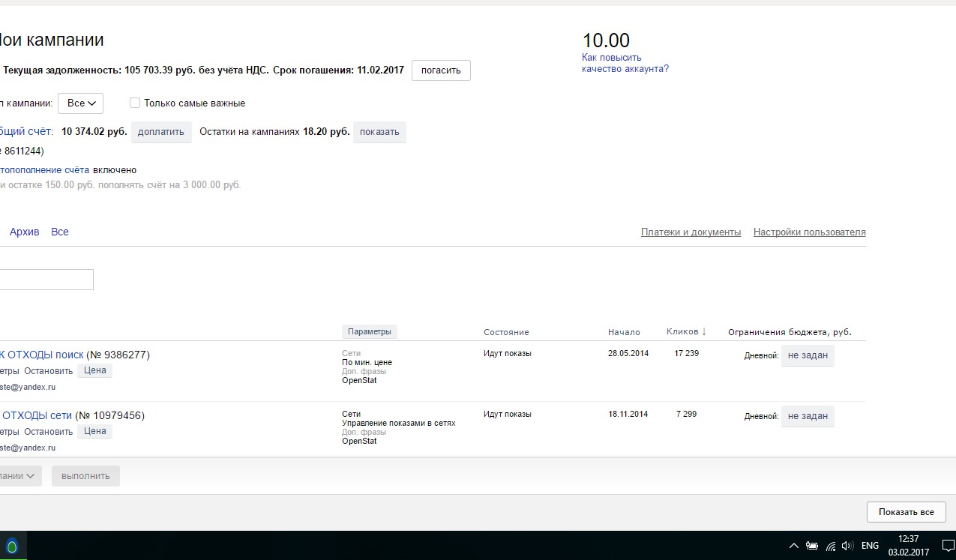The image size is (956, 560).
Task: Click Остановить for the ОТХОДЫ поиск campaign
Action: (48, 370)
